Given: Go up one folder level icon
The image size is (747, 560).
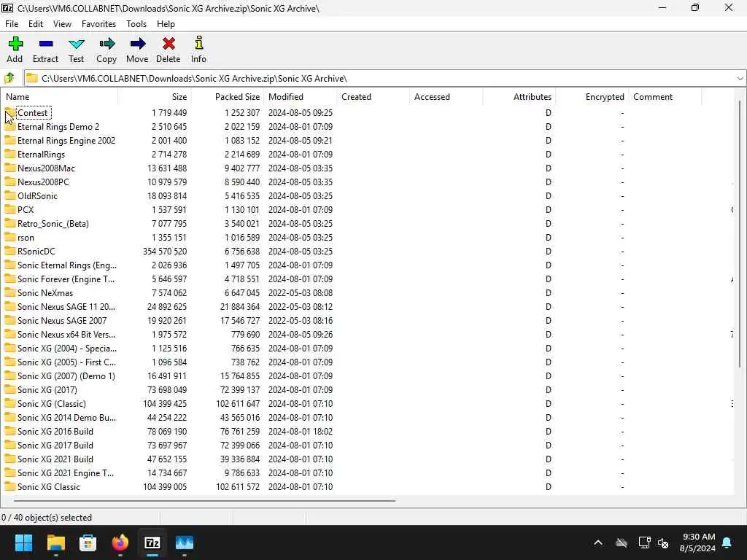Looking at the screenshot, I should (x=9, y=78).
